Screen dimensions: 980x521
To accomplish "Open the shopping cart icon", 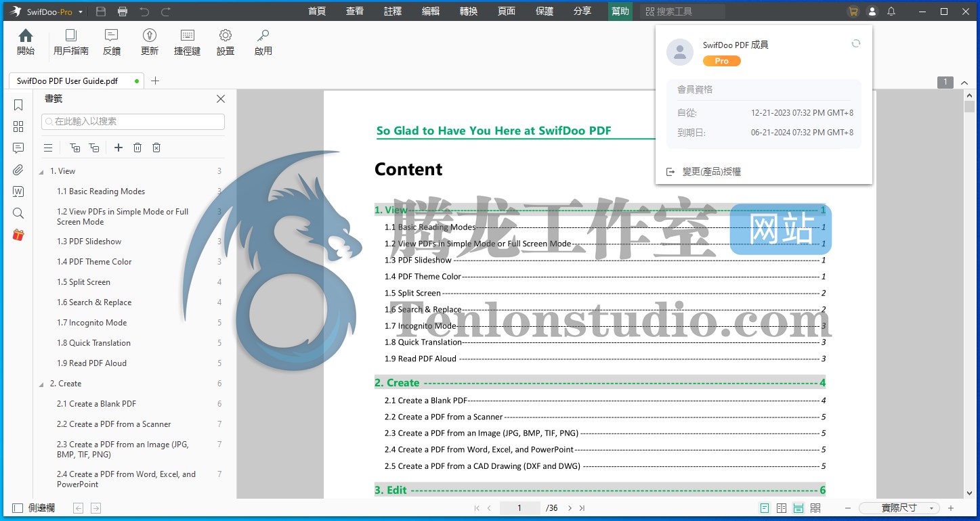I will [853, 12].
